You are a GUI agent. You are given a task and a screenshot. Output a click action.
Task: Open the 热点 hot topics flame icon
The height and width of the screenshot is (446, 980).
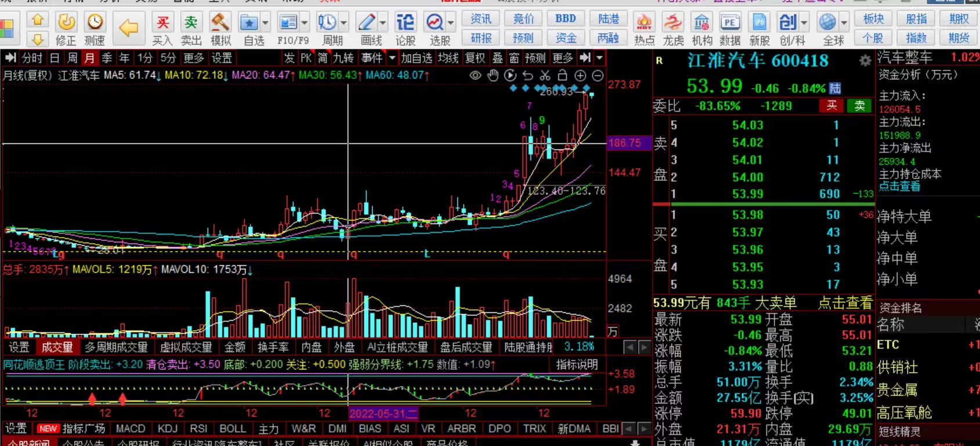(x=643, y=23)
